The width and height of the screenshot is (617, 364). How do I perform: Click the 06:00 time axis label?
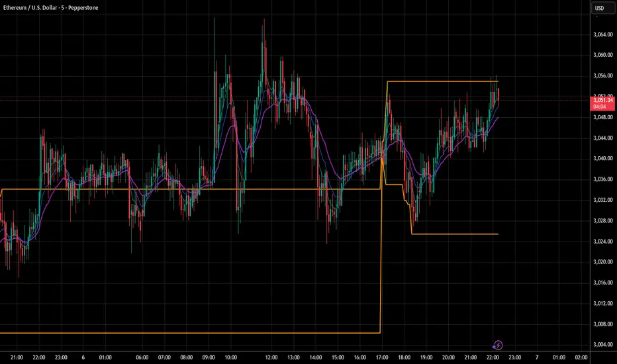pos(142,357)
